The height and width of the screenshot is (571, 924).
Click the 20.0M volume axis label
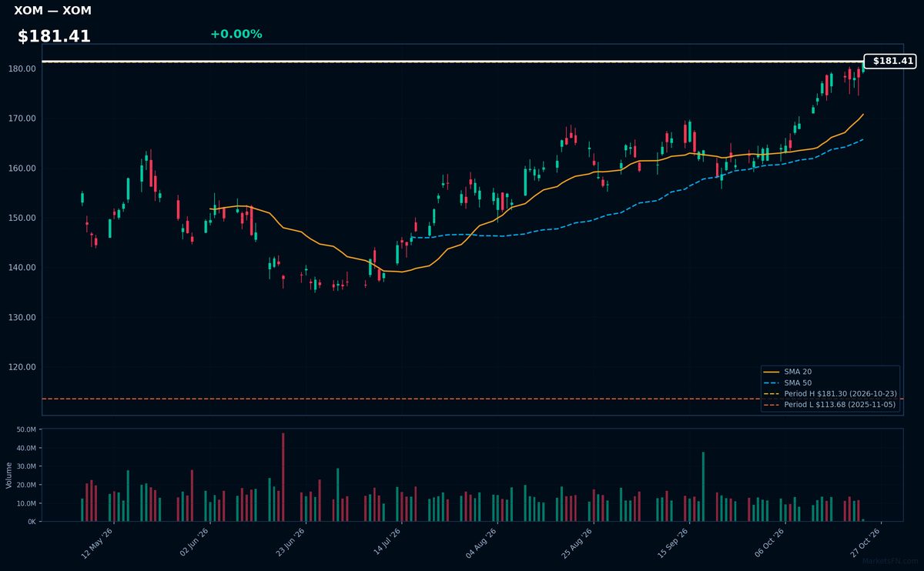pos(26,485)
